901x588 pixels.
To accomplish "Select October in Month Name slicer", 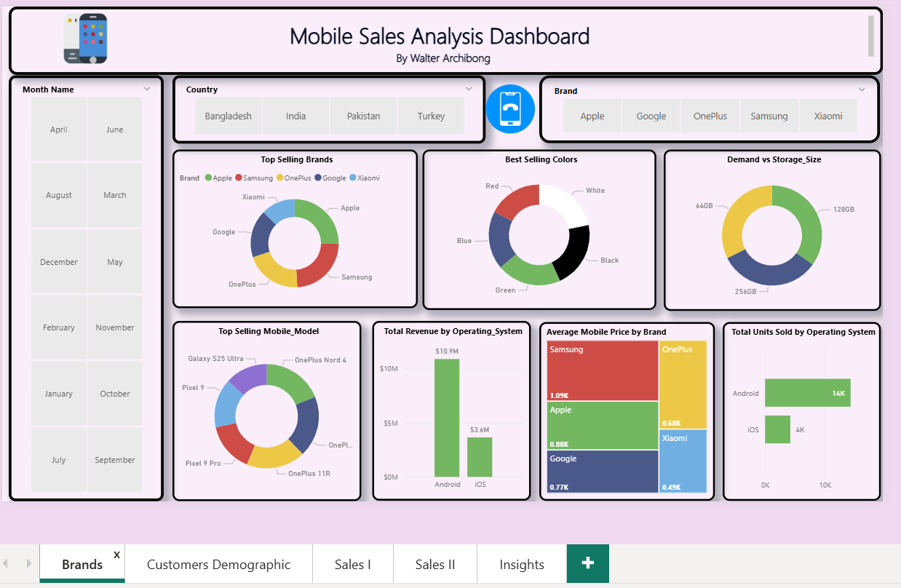I will point(115,394).
